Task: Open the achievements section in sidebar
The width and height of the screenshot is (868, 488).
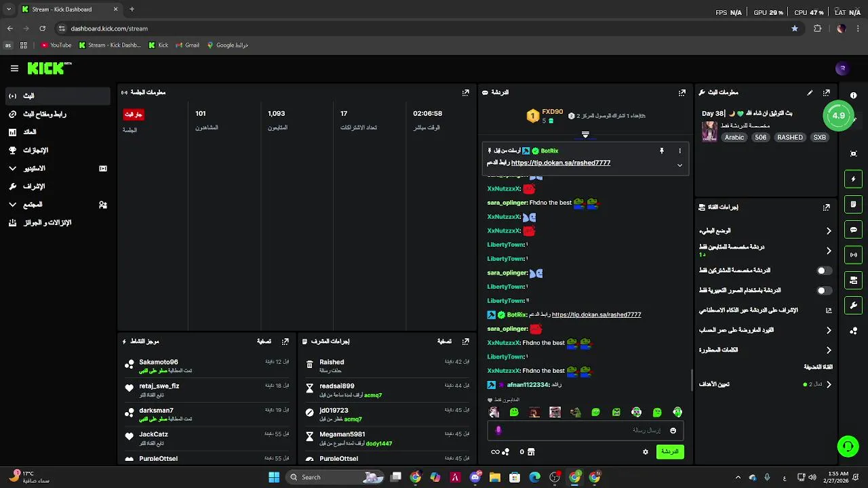Action: coord(58,150)
